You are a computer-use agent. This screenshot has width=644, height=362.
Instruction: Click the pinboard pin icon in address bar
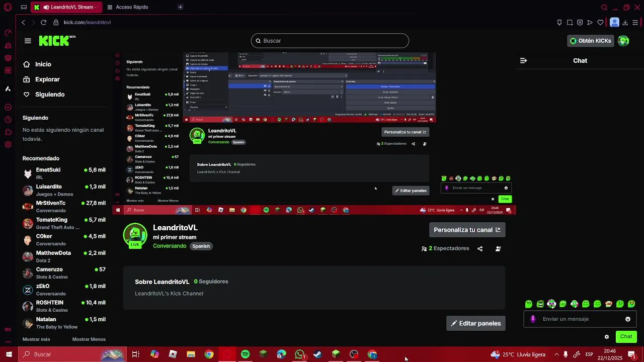pos(559,22)
